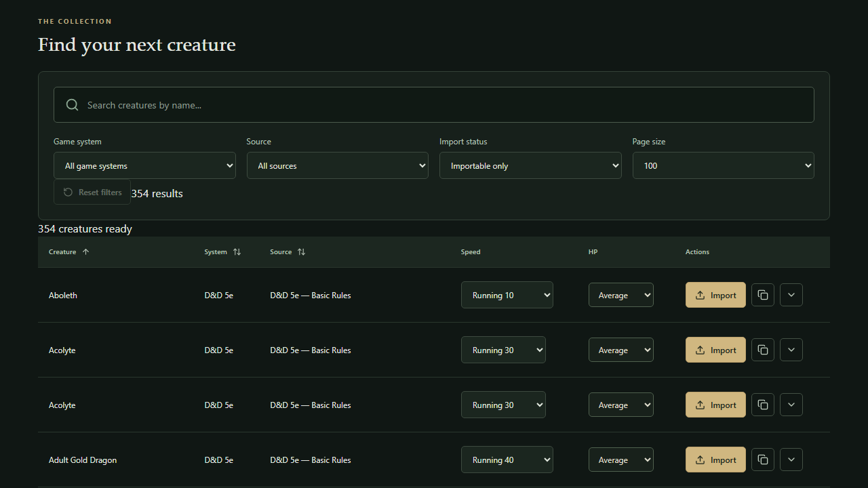Open the Game system filter dropdown
Image resolution: width=868 pixels, height=488 pixels.
tap(144, 165)
